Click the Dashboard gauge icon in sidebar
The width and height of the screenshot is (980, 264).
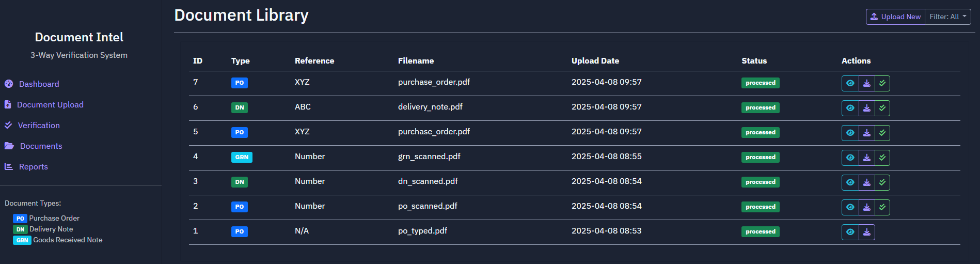[x=9, y=84]
